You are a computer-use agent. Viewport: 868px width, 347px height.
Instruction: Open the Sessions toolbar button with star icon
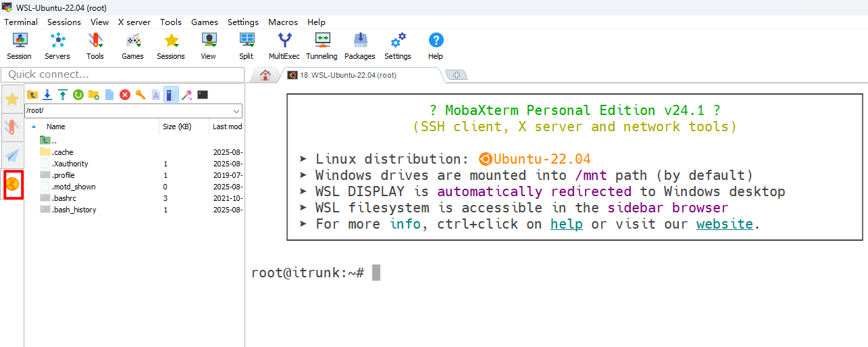click(171, 46)
